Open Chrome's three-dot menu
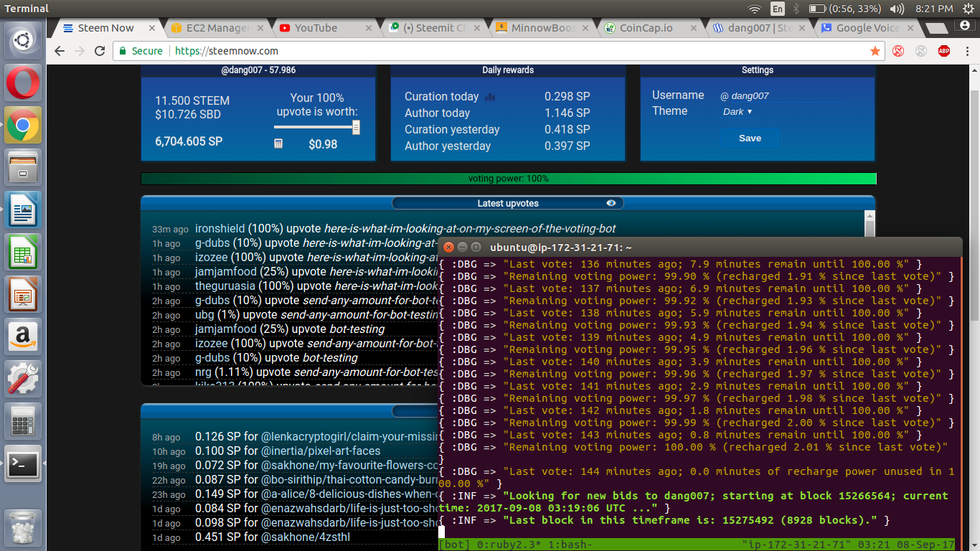980x551 pixels. click(x=966, y=51)
